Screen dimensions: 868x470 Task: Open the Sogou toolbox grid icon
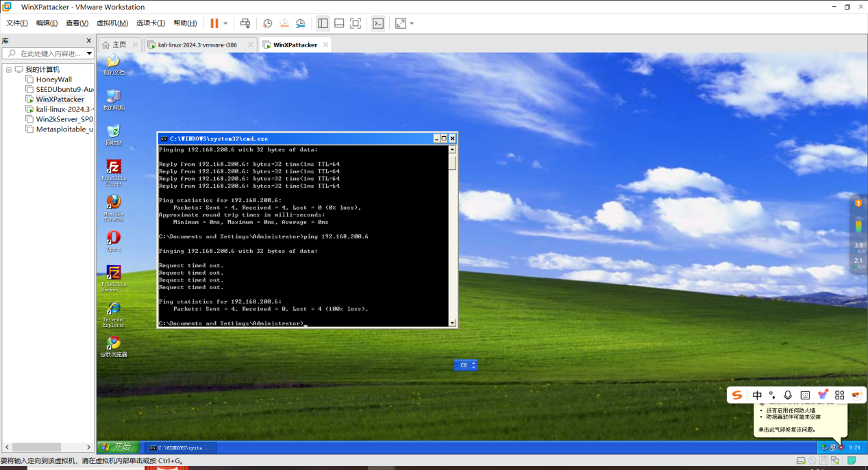[x=839, y=395]
